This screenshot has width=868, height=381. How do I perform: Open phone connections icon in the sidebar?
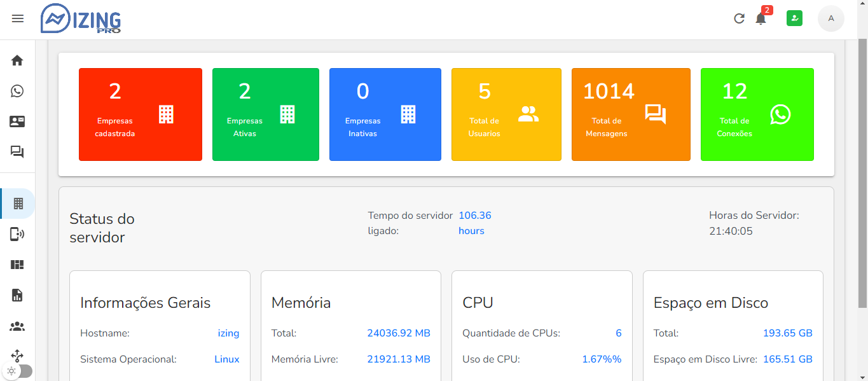click(17, 235)
